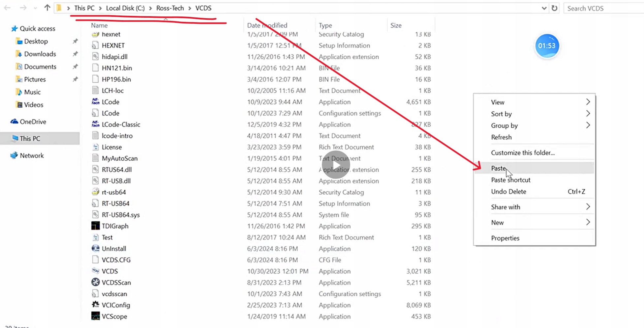Select the HN121.bin file

coord(117,68)
